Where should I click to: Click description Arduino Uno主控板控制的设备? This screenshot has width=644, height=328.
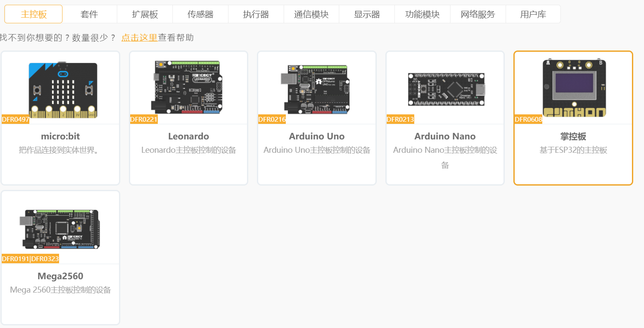pos(317,150)
